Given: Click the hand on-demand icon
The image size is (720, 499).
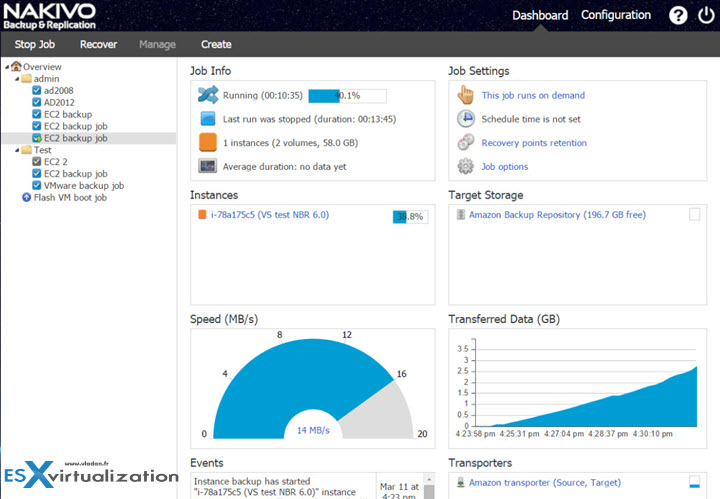Looking at the screenshot, I should [466, 95].
